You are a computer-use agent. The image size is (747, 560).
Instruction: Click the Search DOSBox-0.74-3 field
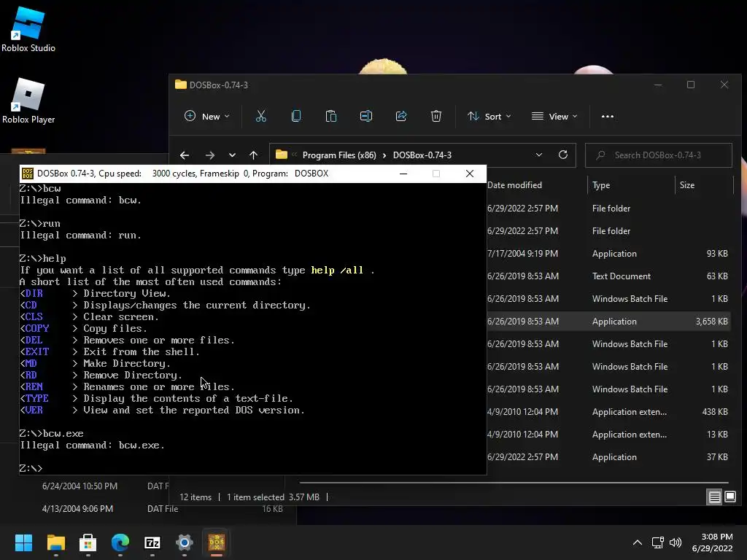click(x=659, y=155)
